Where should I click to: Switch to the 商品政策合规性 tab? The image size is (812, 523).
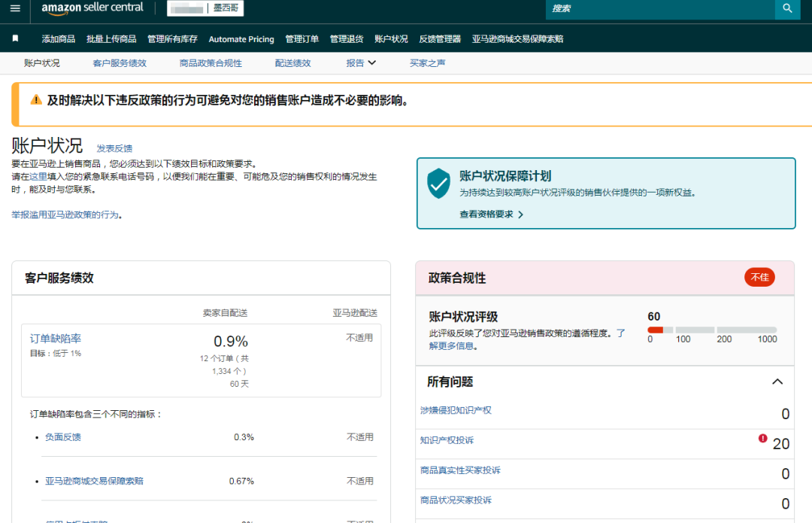(211, 63)
